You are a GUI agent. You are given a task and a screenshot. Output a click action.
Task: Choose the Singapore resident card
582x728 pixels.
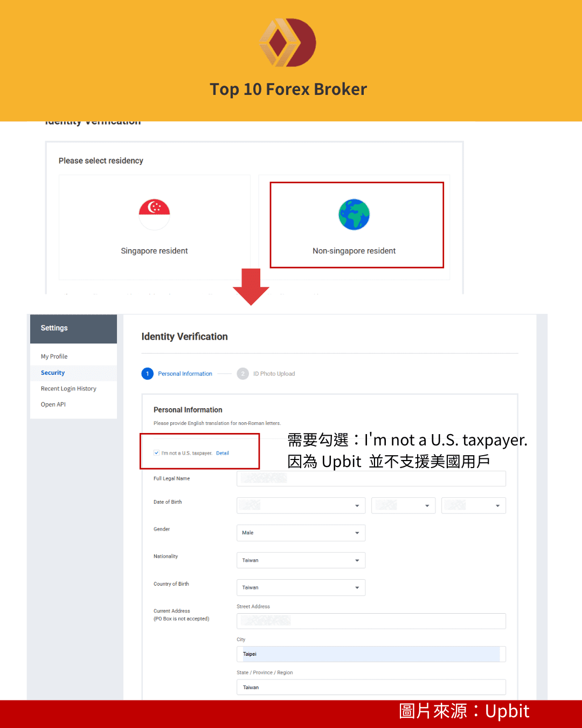[154, 228]
